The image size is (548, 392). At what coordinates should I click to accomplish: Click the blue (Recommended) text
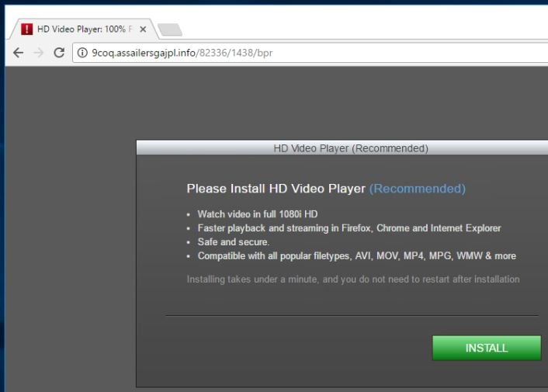pyautogui.click(x=418, y=189)
